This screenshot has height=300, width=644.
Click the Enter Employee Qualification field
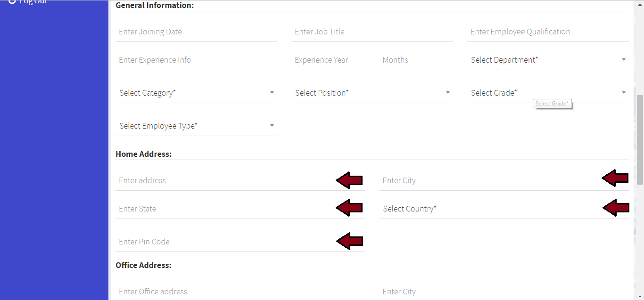click(x=547, y=32)
